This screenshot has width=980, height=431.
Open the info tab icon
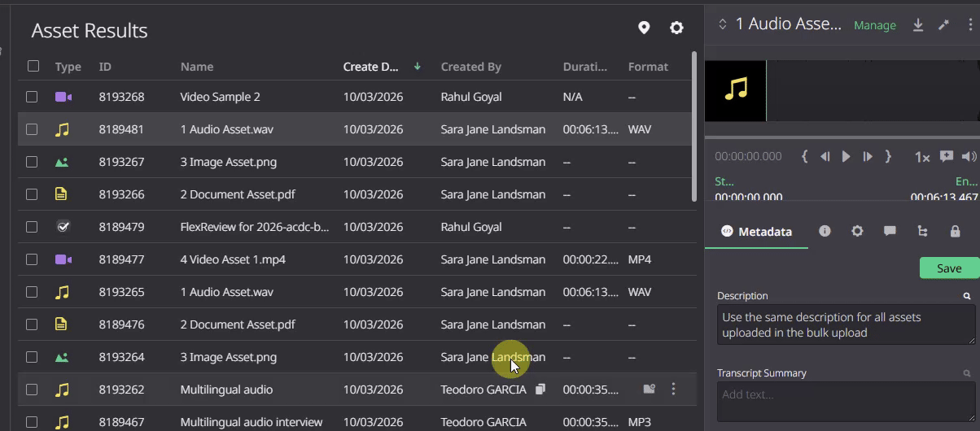tap(825, 231)
